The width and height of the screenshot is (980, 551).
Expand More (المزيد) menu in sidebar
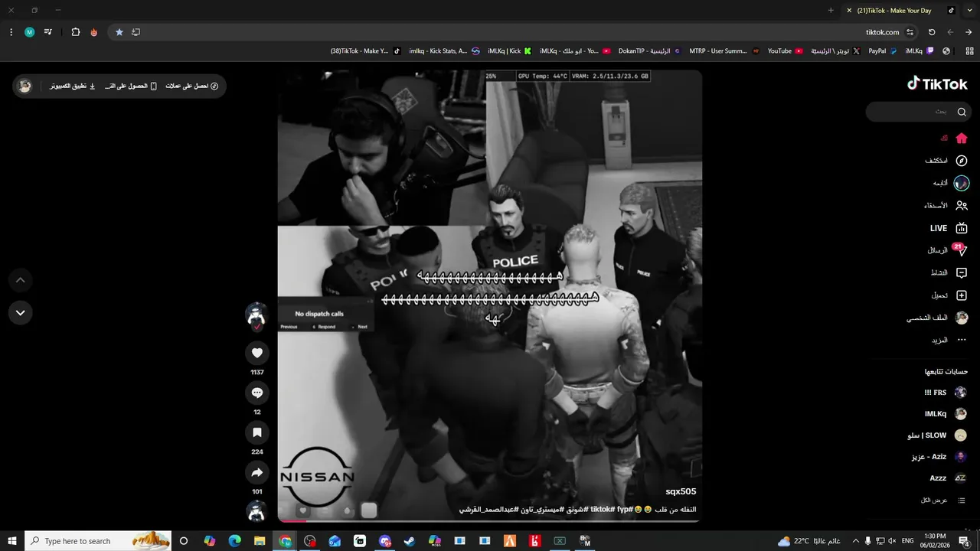(x=949, y=340)
